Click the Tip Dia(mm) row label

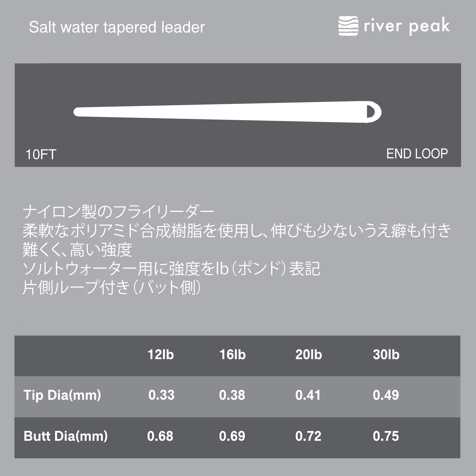click(x=62, y=395)
